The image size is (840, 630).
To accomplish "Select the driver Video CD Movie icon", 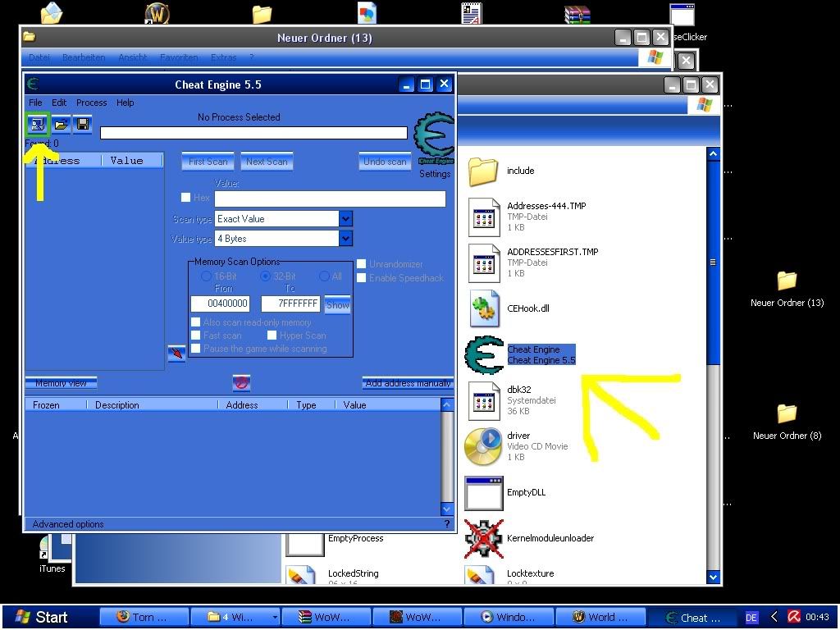I will (x=482, y=447).
